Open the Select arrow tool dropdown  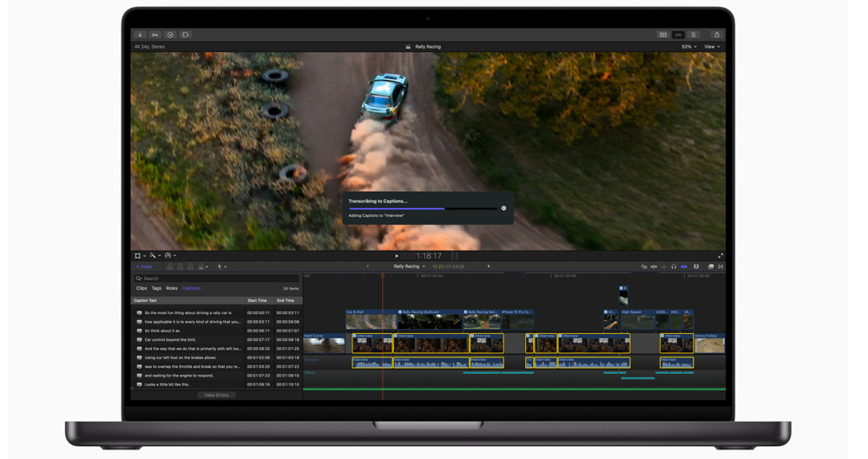pos(221,267)
